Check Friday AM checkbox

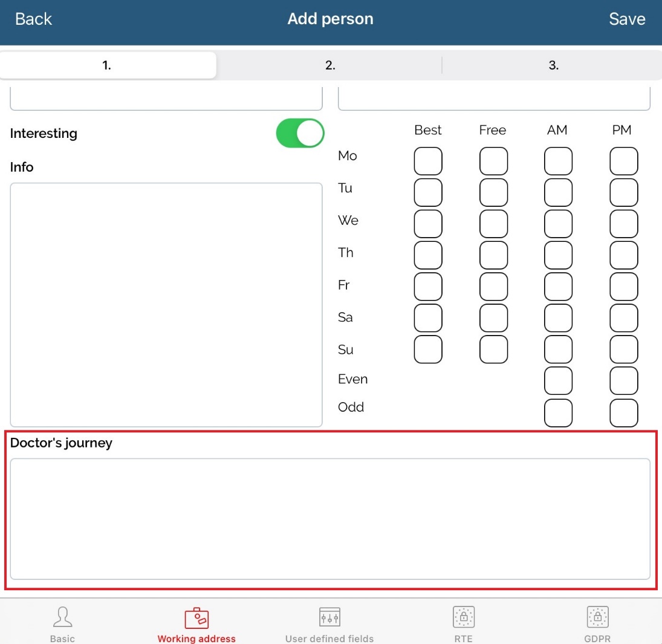pyautogui.click(x=558, y=287)
